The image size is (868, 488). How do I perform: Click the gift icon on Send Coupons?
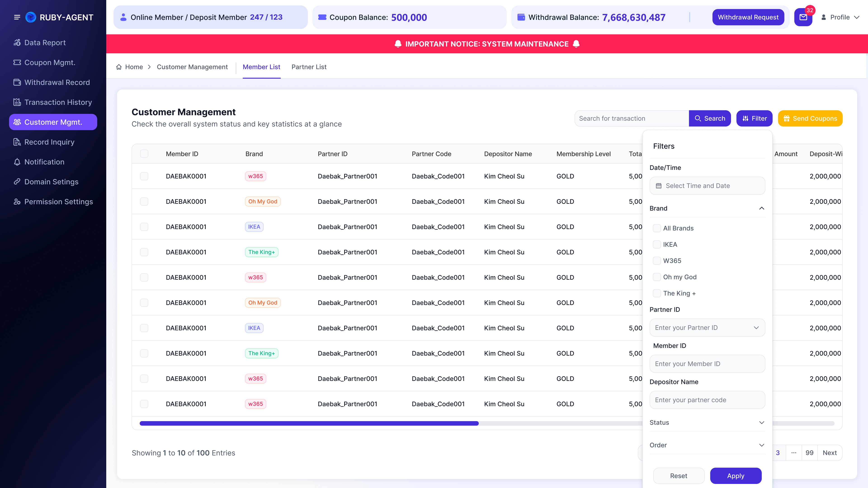click(x=786, y=119)
